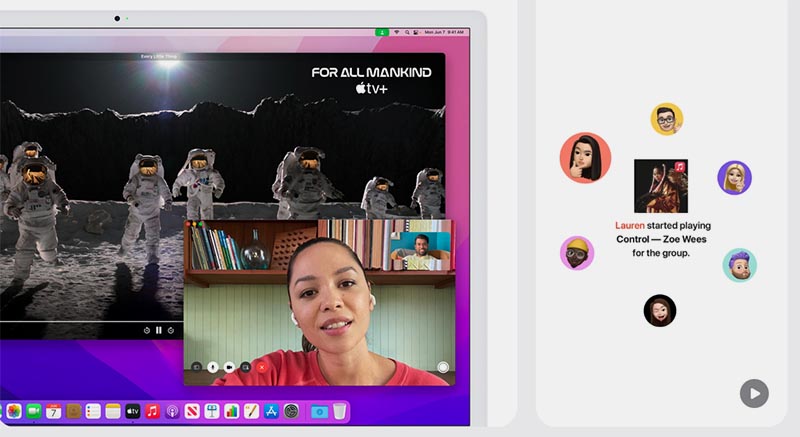The image size is (800, 437).
Task: Open the App Store from the Dock
Action: pos(271,411)
